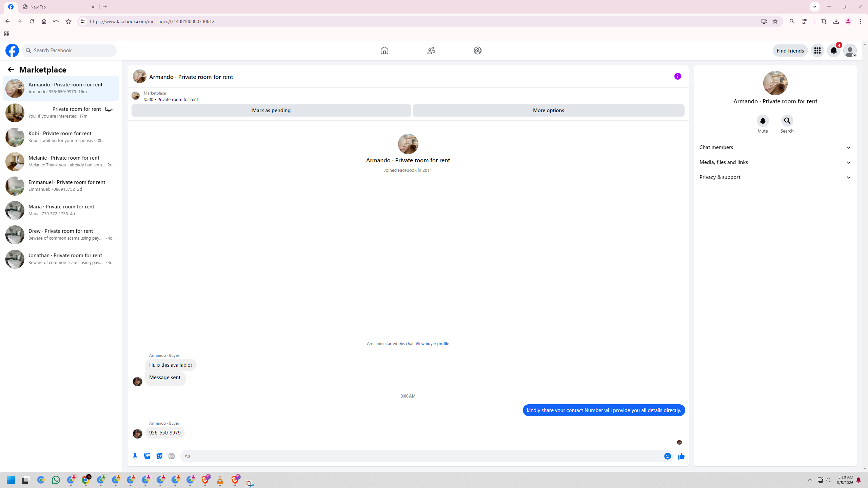This screenshot has width=868, height=488.
Task: Click the large listing thumbnail in right panel
Action: coord(775,83)
